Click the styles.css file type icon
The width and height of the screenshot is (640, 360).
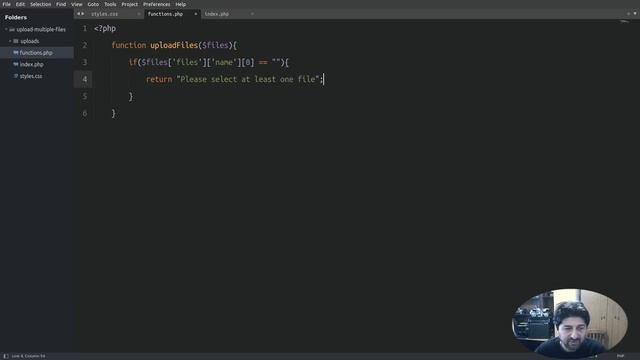16,76
